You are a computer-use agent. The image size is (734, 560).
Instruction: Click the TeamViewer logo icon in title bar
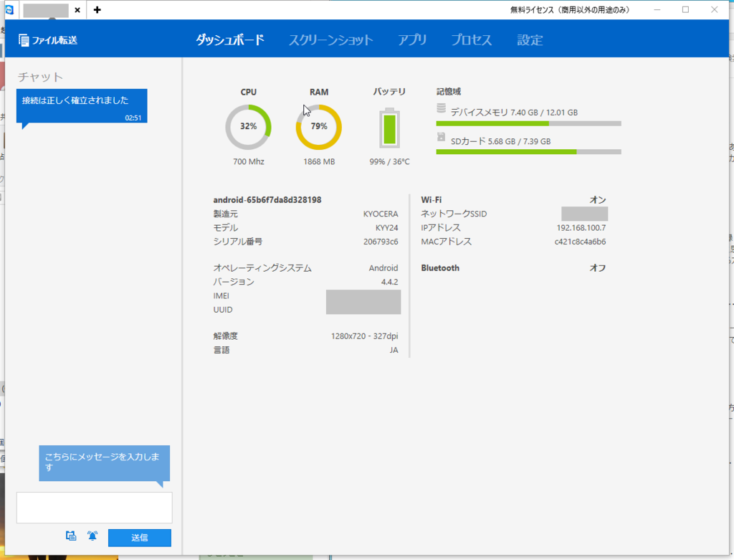pos(10,9)
